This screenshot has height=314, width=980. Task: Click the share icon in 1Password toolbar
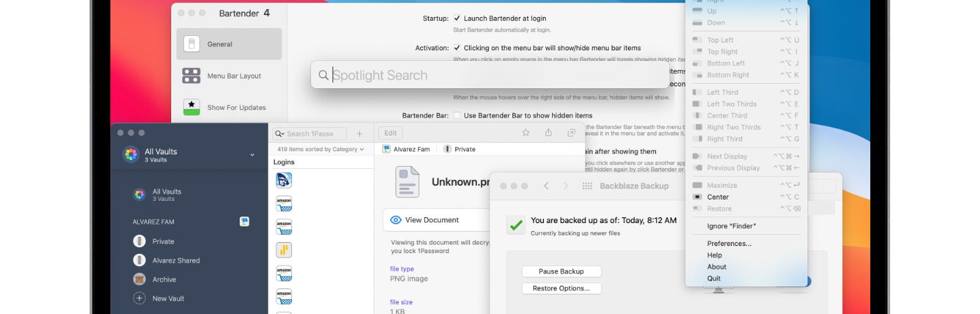point(548,133)
